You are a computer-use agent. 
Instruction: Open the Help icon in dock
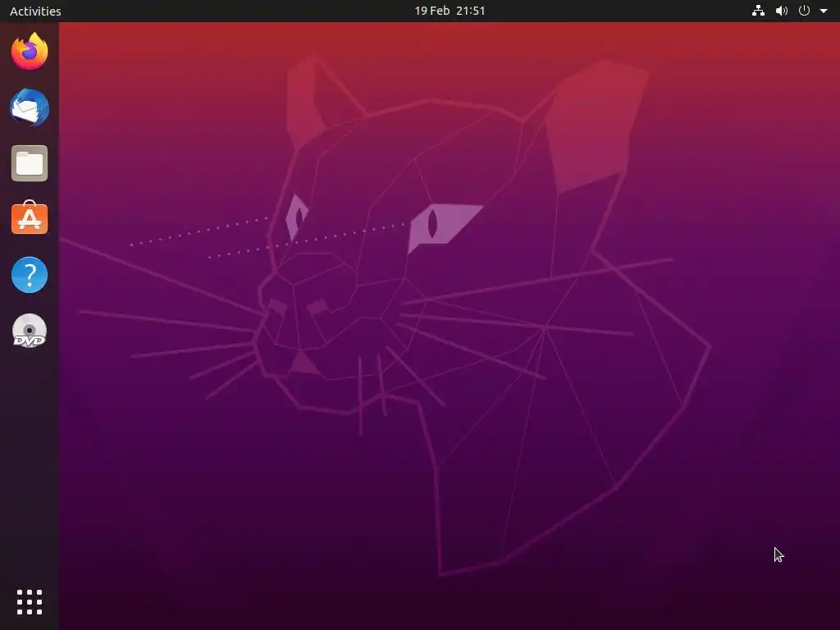[x=30, y=275]
